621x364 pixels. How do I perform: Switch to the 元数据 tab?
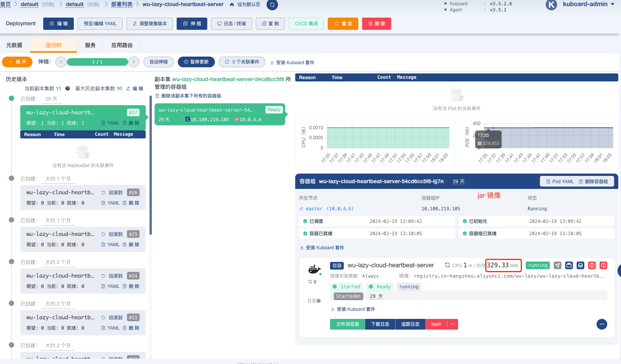[14, 45]
